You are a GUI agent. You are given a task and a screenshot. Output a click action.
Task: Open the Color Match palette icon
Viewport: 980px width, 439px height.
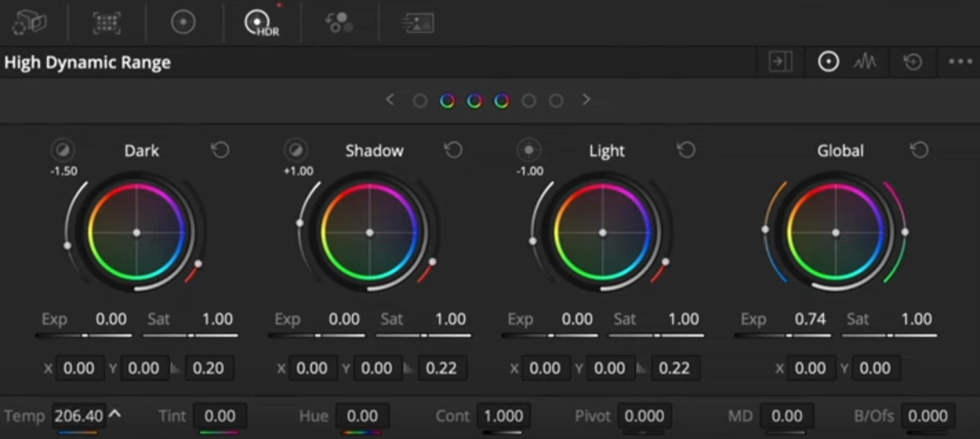coord(107,23)
